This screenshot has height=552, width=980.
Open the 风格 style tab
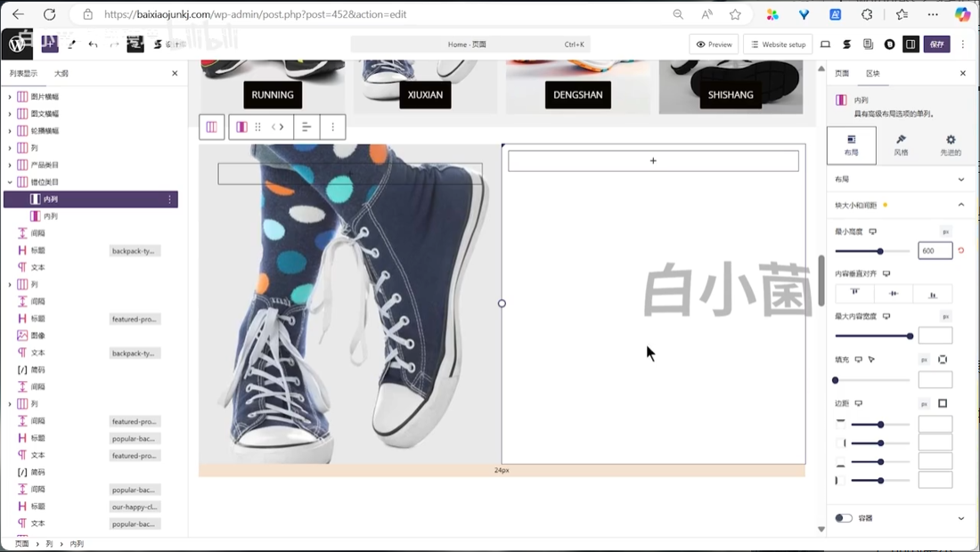(901, 145)
